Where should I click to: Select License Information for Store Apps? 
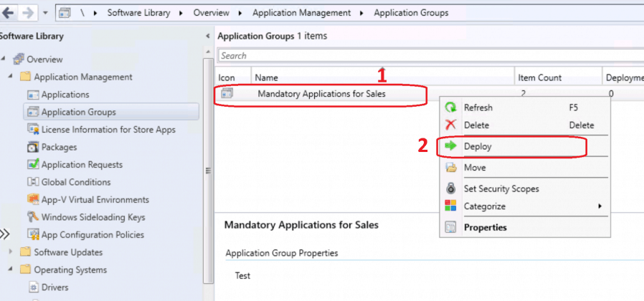[108, 130]
